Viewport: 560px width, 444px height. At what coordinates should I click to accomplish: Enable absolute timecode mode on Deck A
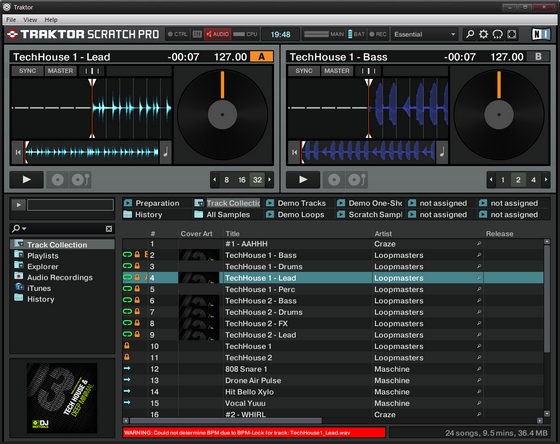pyautogui.click(x=58, y=180)
